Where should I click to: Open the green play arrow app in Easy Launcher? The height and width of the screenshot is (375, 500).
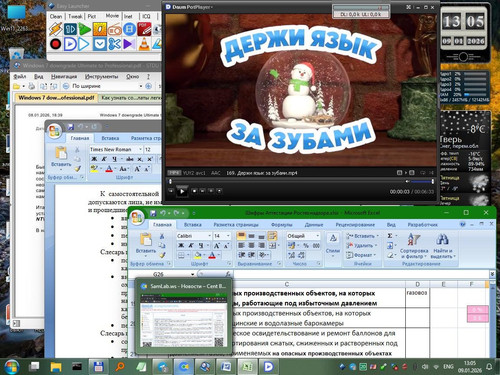85,29
